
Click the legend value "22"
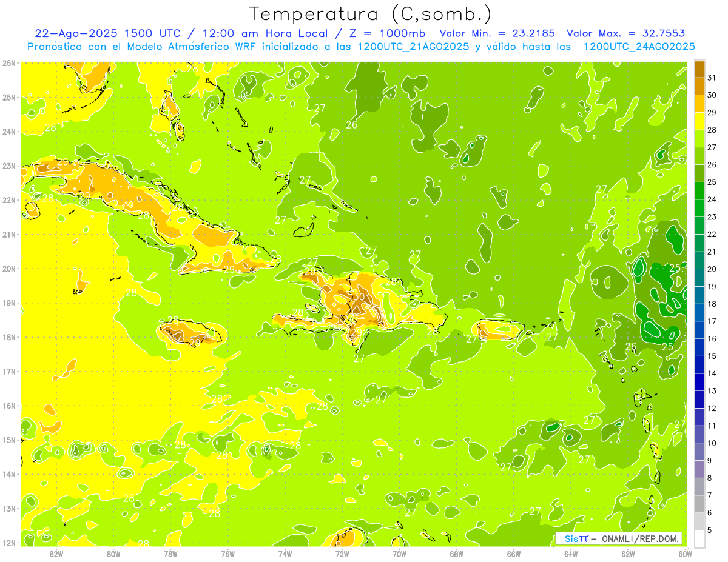pos(712,234)
